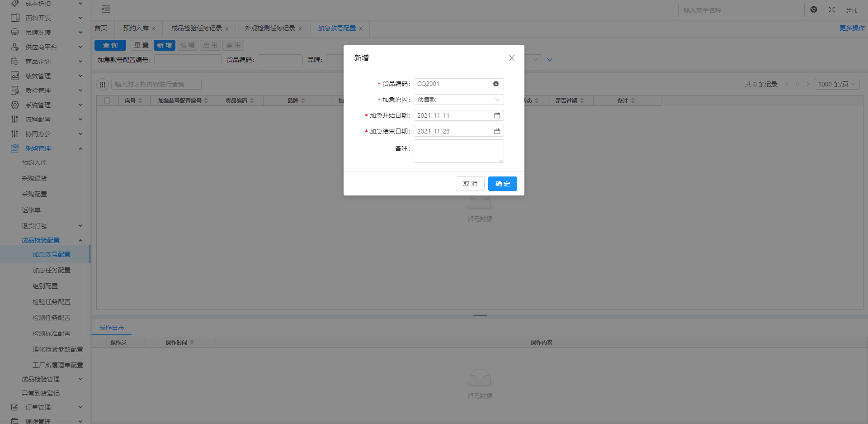Click the 取消 button

click(470, 184)
